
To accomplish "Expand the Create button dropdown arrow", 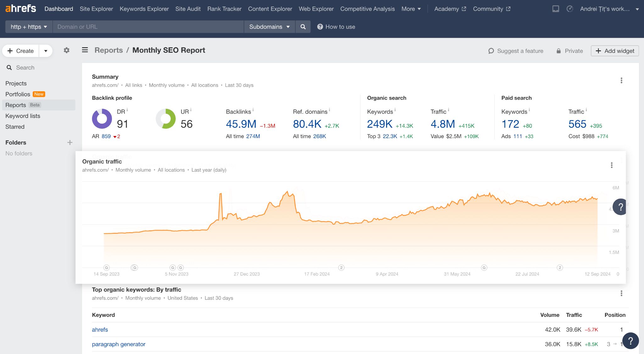I will 46,51.
